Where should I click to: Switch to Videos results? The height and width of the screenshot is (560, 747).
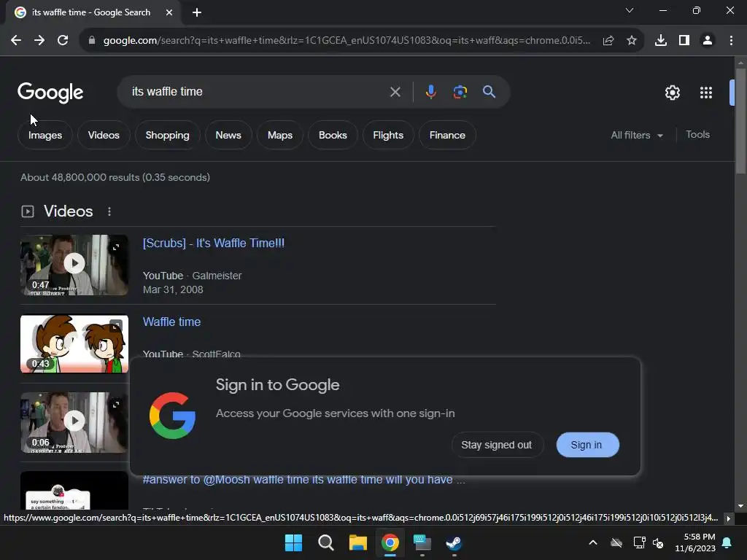pyautogui.click(x=104, y=135)
